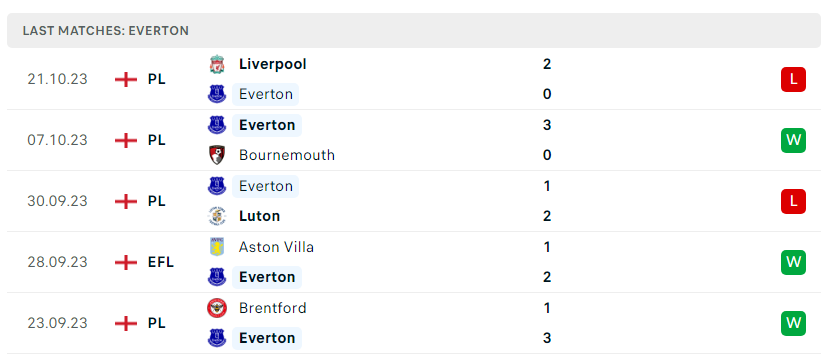Click England flag beside the EFL label
This screenshot has width=826, height=362.
coord(126,262)
